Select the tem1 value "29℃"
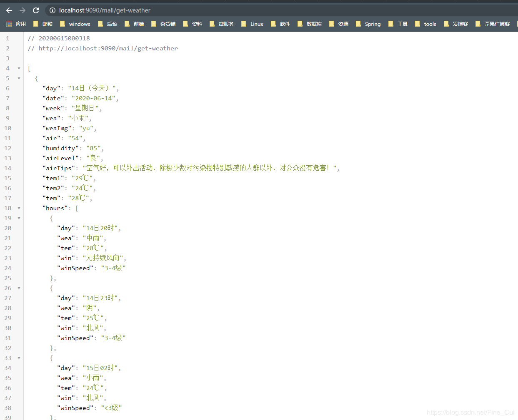Viewport: 518px width, 420px height. tap(82, 178)
